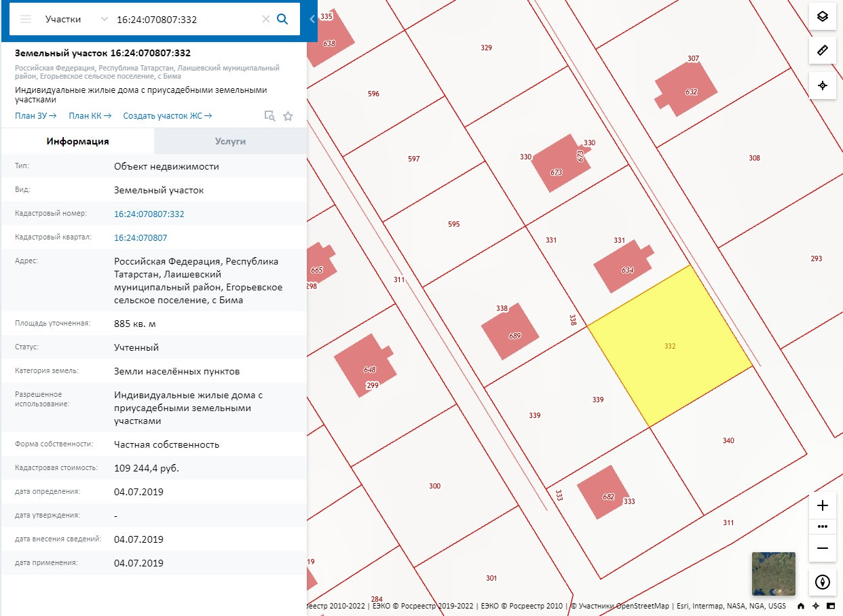Open the hamburger menu in search bar
The image size is (843, 616).
click(26, 19)
